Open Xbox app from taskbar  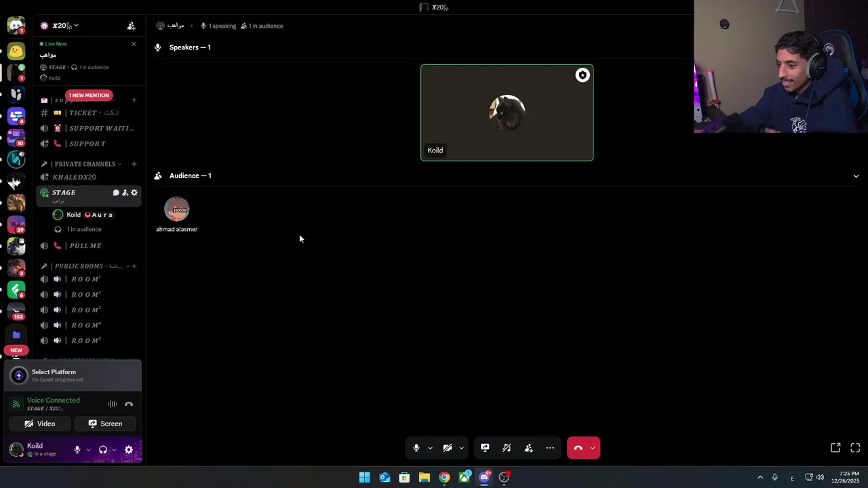click(465, 478)
